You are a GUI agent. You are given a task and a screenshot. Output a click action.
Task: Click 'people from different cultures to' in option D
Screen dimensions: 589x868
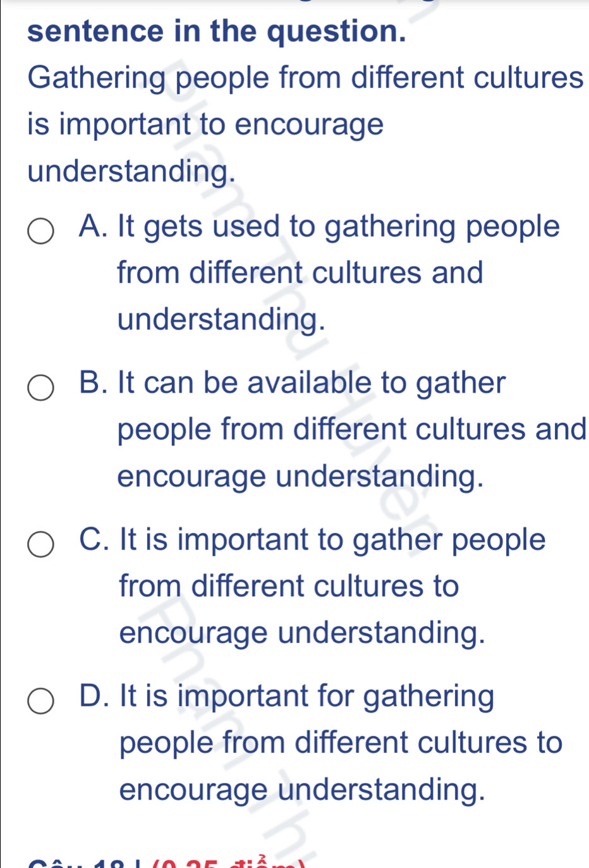click(x=341, y=743)
